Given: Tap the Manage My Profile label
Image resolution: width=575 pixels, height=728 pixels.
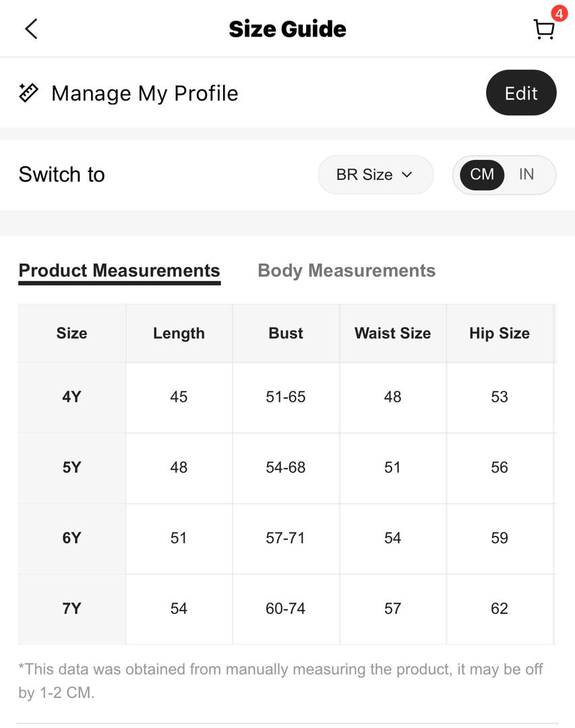Looking at the screenshot, I should [144, 93].
